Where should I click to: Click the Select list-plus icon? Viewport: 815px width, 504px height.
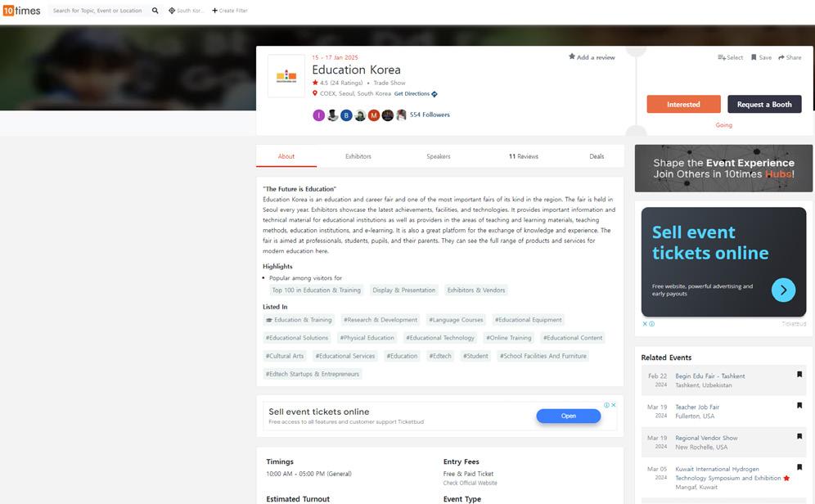click(x=722, y=57)
